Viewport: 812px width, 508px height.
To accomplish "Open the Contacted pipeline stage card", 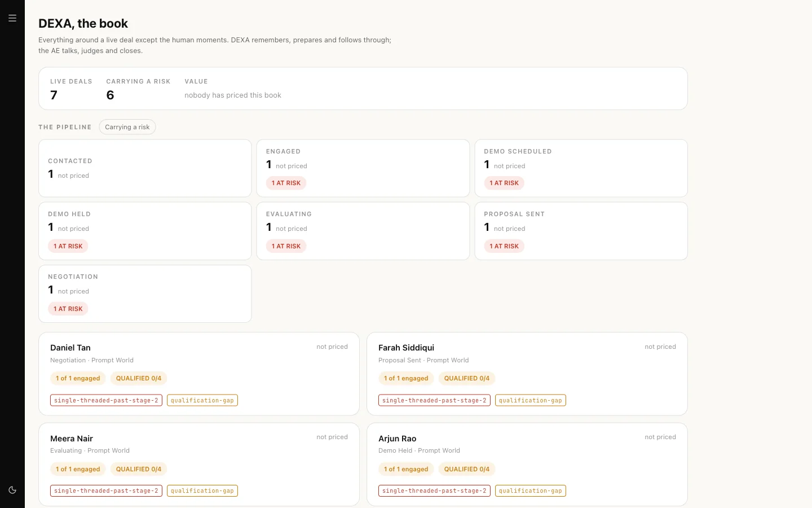I will click(x=145, y=168).
